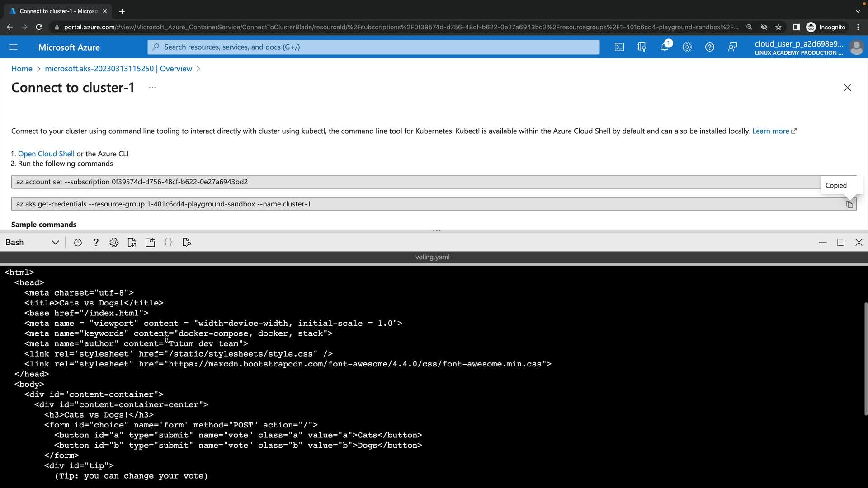Click the Open Cloud Shell link
This screenshot has height=488, width=868.
point(46,154)
